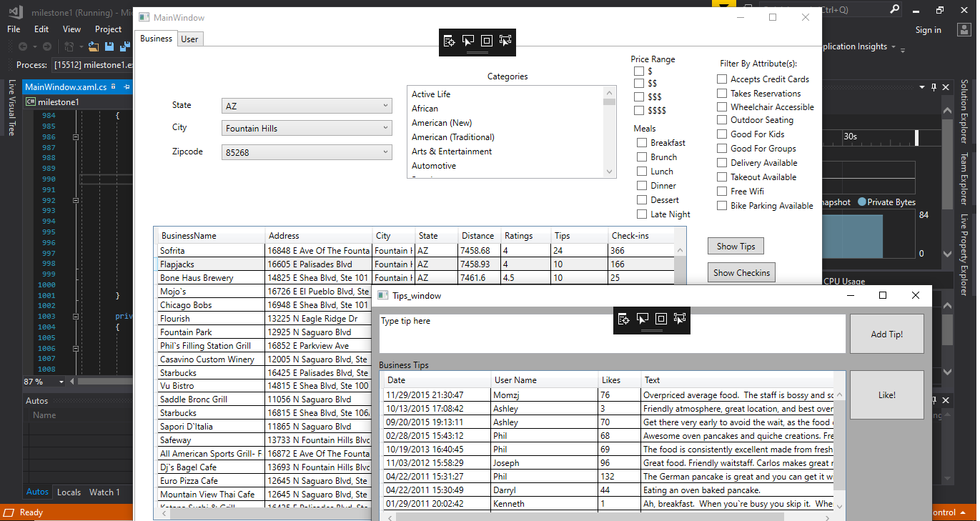Screen dimensions: 980x521
Task: Click Quick Launch magnifier search icon
Action: click(895, 9)
